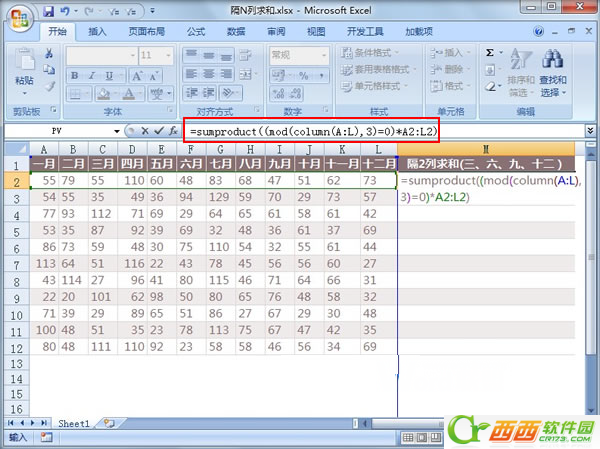Image resolution: width=600 pixels, height=449 pixels.
Task: Open Sort and Filter (排序和筛选)
Action: (520, 70)
